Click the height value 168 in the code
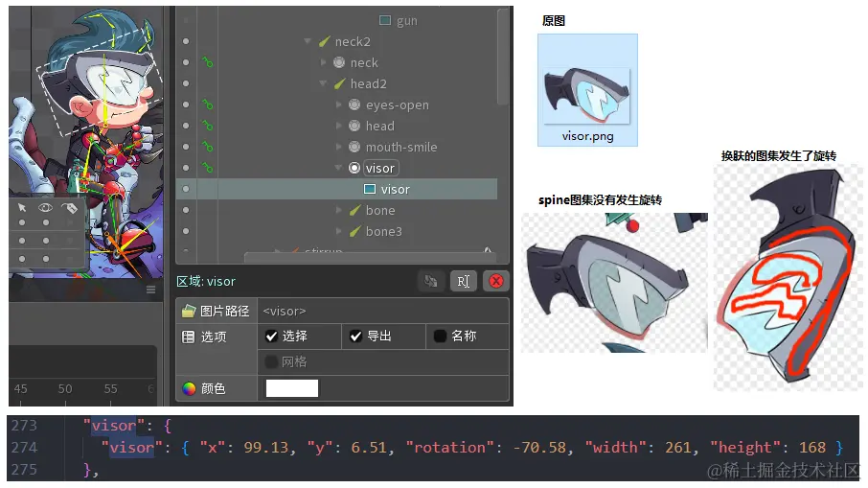The image size is (868, 488). coord(812,448)
